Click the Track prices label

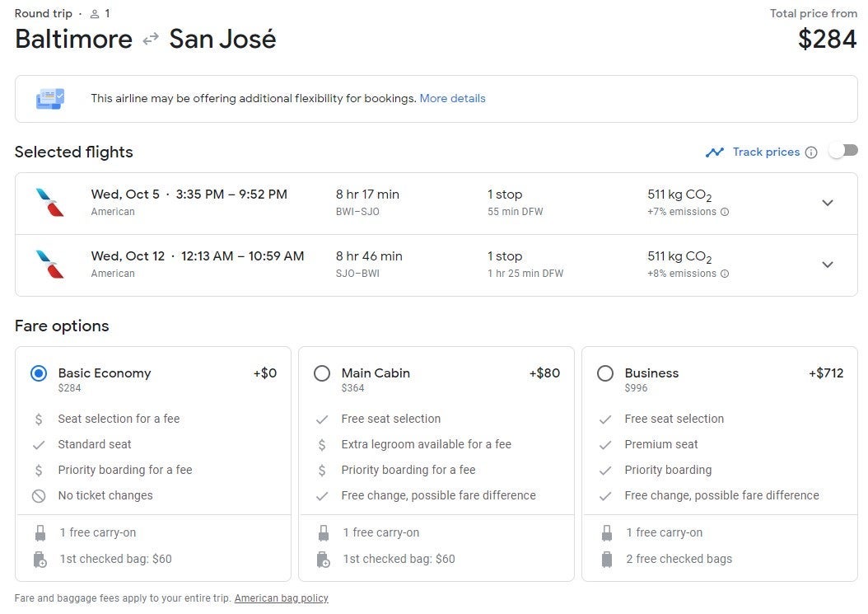tap(766, 152)
